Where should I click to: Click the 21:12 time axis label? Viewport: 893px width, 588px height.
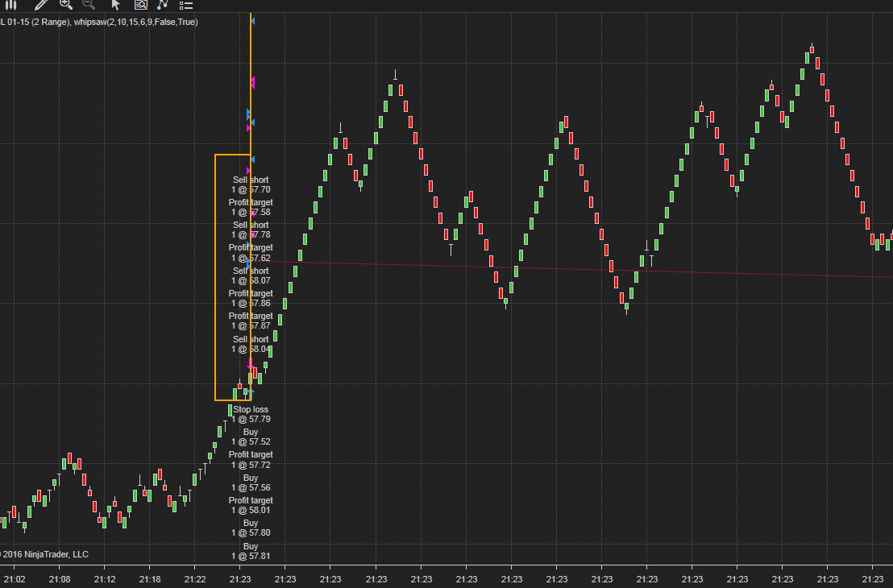coord(104,579)
